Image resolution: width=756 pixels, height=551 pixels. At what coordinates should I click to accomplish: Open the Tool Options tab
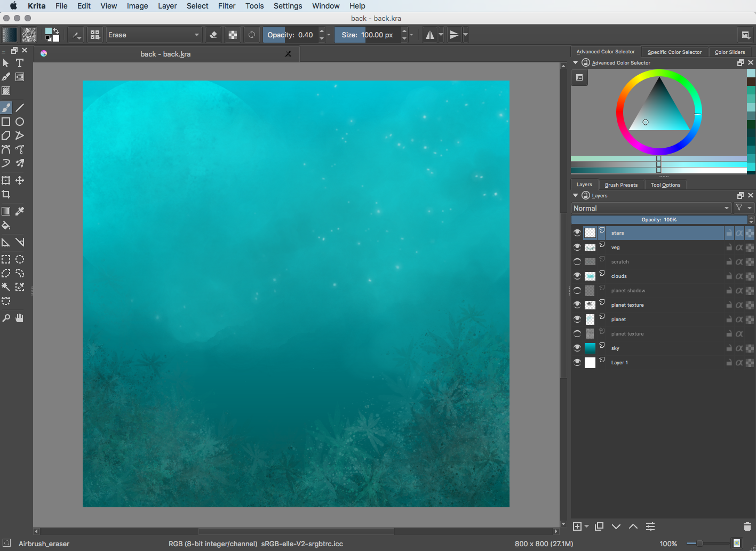tap(665, 185)
